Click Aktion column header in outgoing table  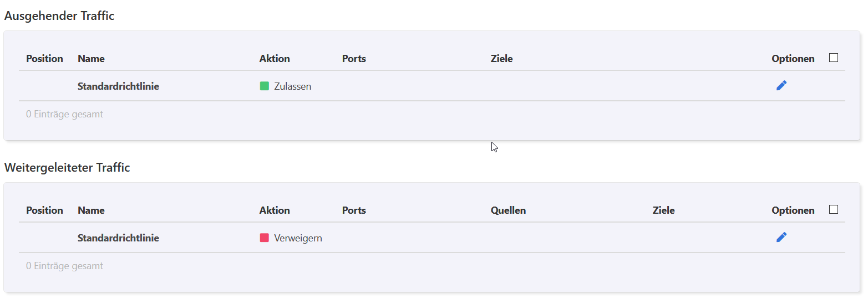pyautogui.click(x=275, y=59)
